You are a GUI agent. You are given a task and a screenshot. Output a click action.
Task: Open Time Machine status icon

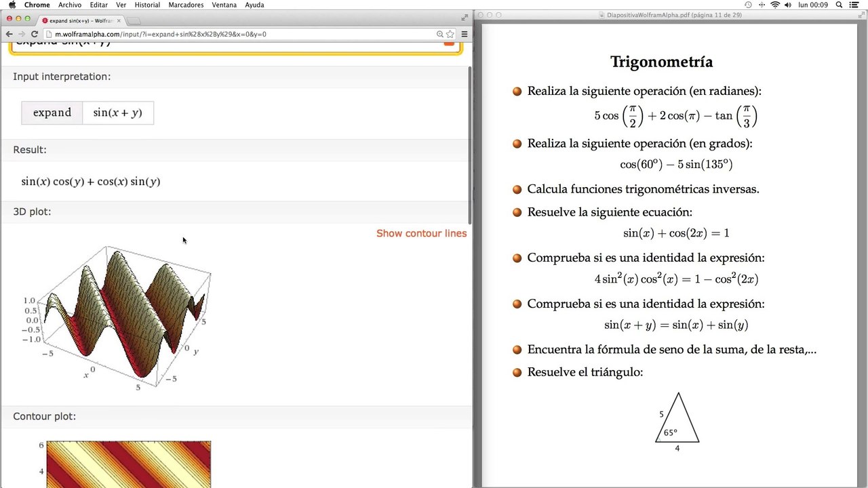(748, 5)
